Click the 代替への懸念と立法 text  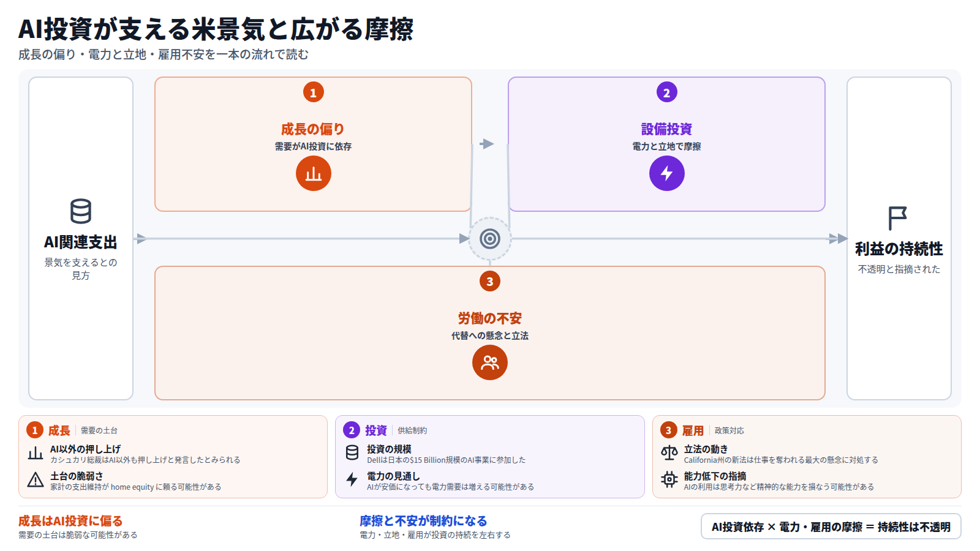tap(490, 335)
